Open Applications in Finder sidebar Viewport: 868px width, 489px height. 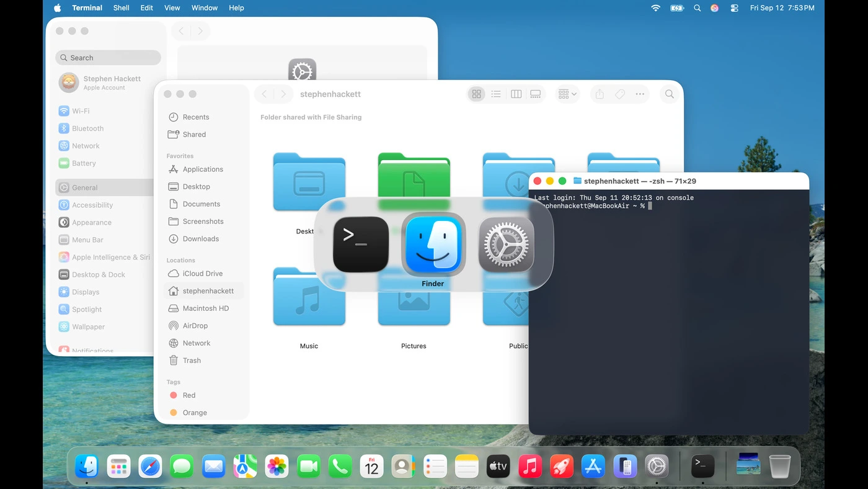203,169
